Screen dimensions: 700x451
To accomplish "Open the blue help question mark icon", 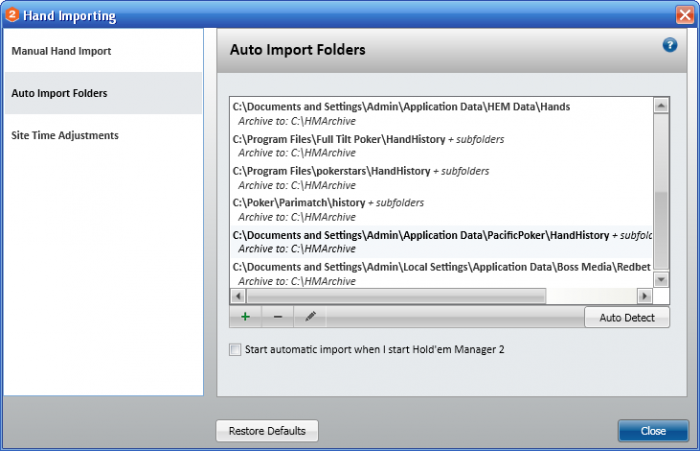I will point(670,45).
